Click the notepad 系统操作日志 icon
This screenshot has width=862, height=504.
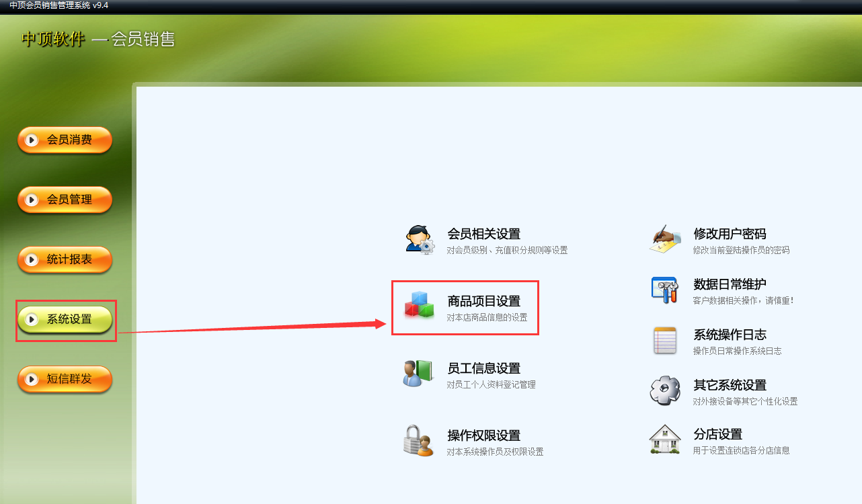(x=665, y=341)
